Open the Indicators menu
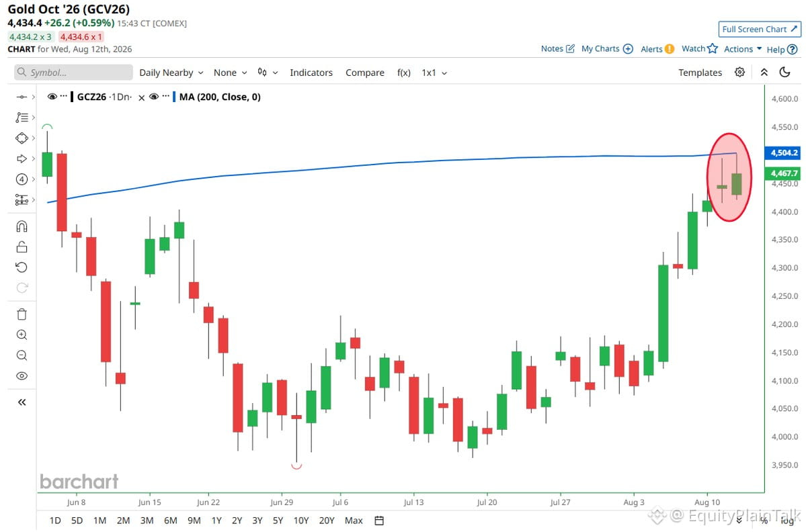Screen dimensions: 806x532 click(311, 73)
